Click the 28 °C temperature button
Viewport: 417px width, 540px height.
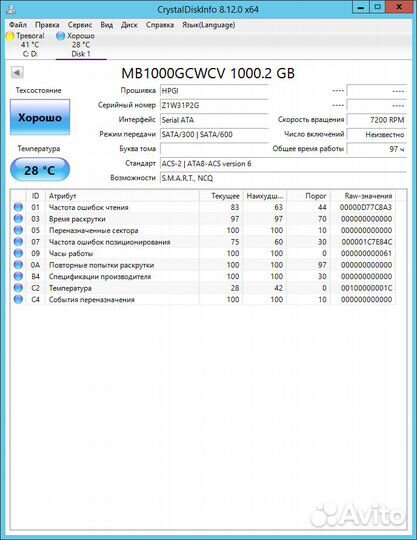click(x=40, y=170)
